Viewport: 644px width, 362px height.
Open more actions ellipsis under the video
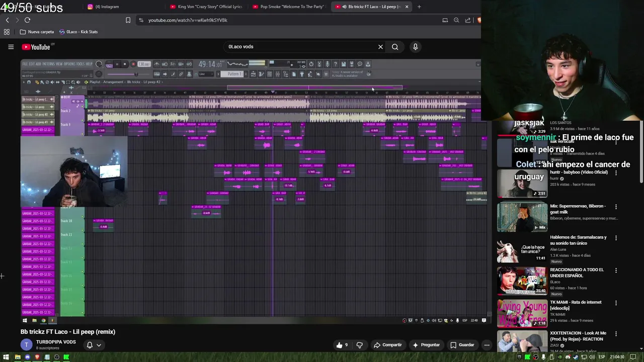(x=487, y=345)
